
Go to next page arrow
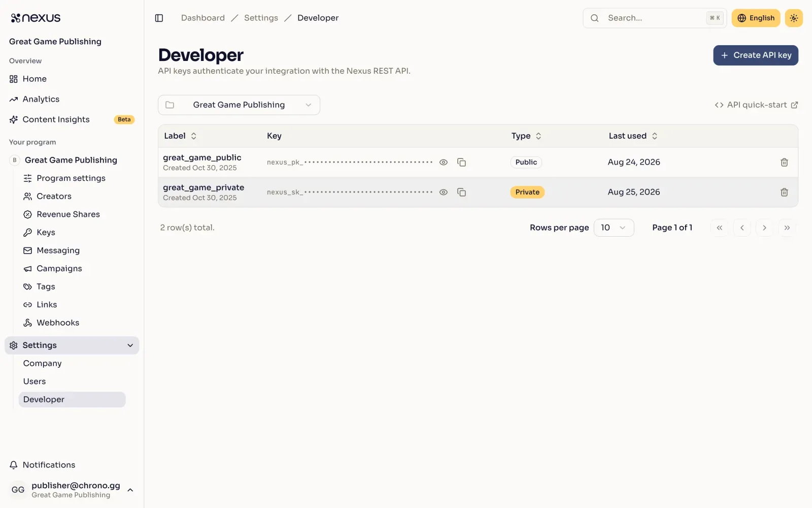click(764, 228)
